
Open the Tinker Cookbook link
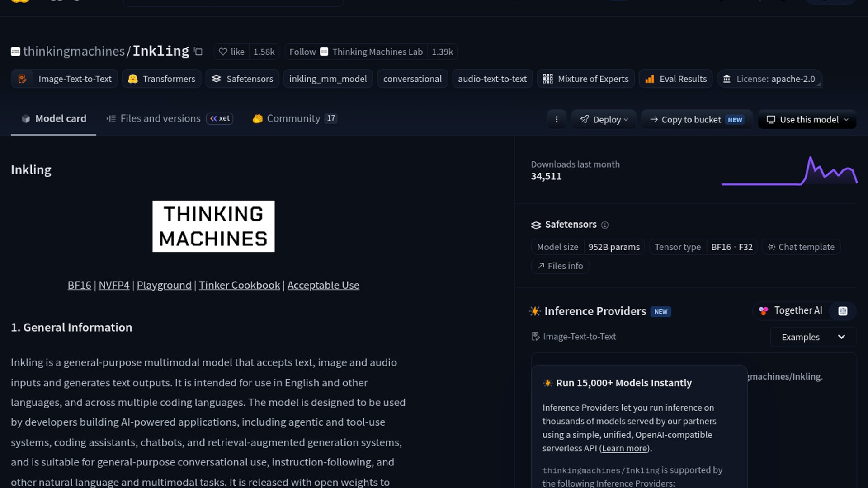240,285
